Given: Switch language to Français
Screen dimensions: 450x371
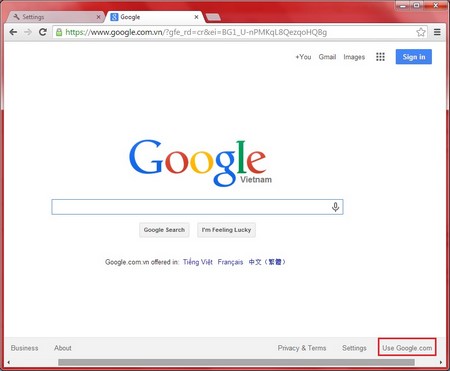Looking at the screenshot, I should click(x=230, y=262).
